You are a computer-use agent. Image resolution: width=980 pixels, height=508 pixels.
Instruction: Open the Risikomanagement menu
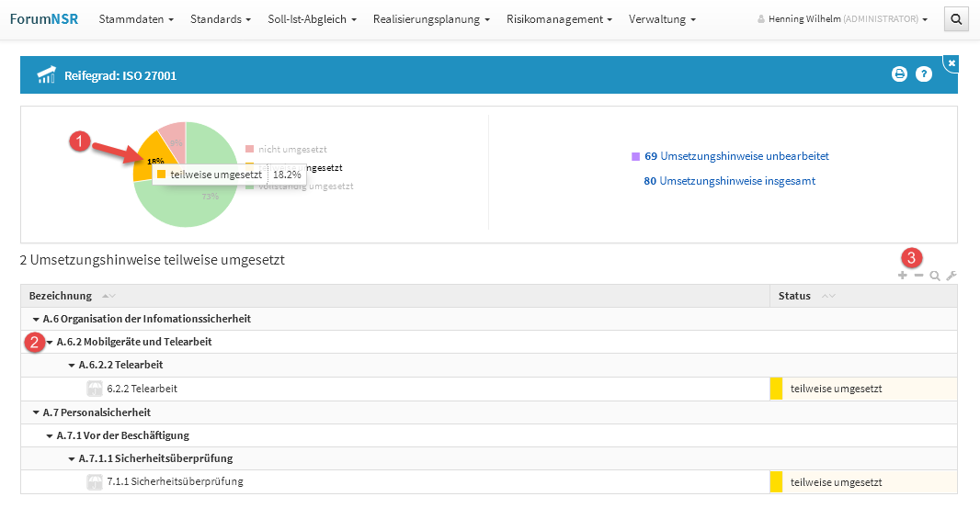559,19
